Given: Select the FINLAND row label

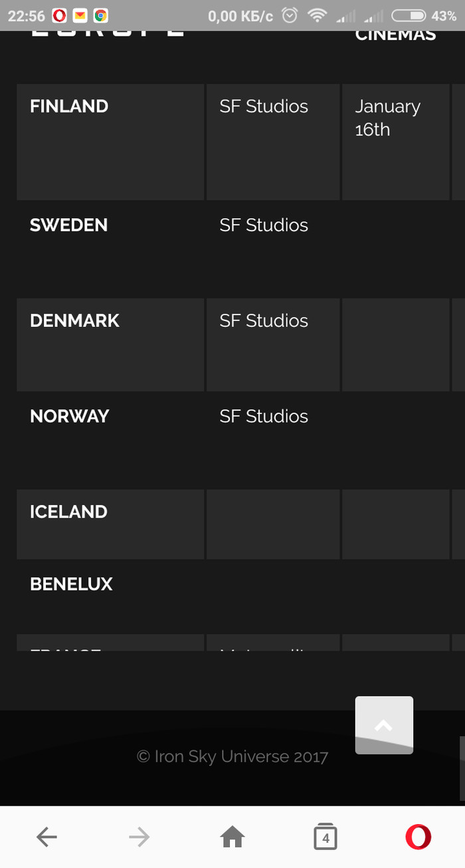Looking at the screenshot, I should click(x=69, y=106).
